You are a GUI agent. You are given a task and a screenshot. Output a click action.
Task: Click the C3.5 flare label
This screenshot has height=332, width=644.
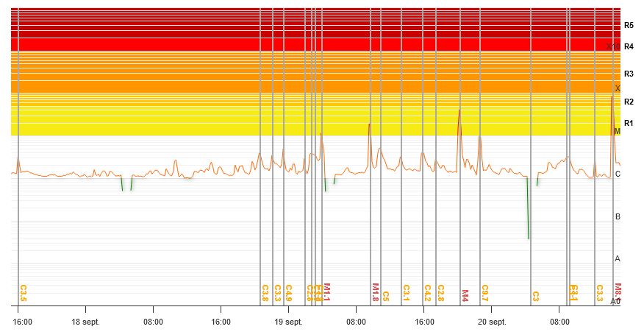pyautogui.click(x=24, y=293)
